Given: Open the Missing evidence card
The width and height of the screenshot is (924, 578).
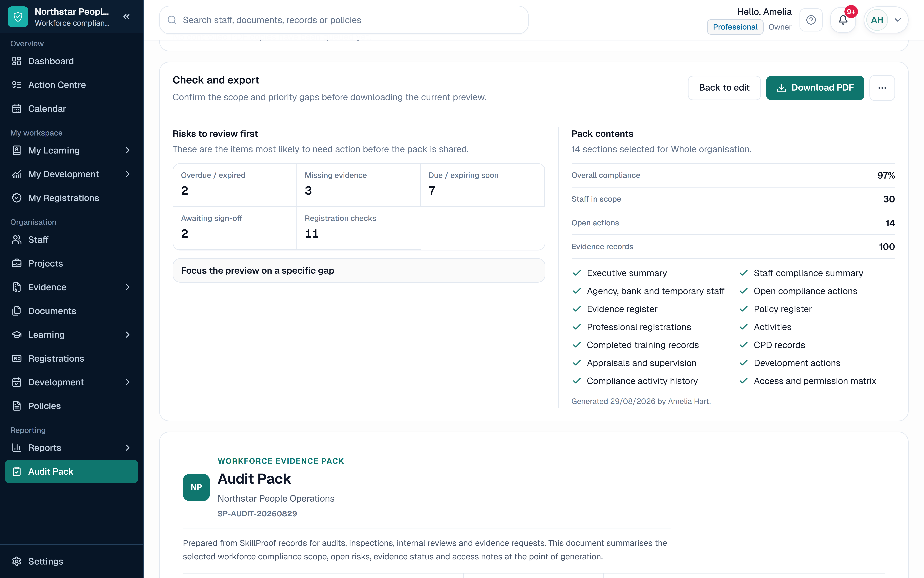Looking at the screenshot, I should tap(359, 185).
